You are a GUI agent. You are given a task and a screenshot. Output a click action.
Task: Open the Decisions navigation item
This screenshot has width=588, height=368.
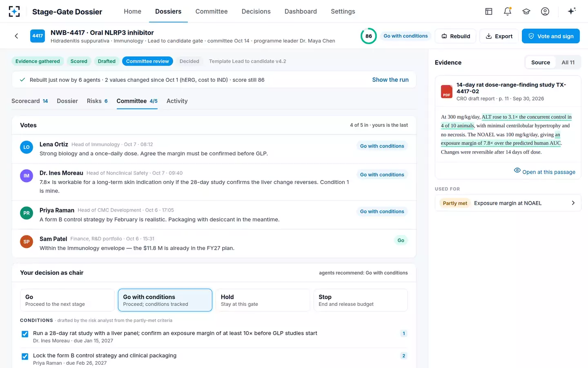[256, 11]
